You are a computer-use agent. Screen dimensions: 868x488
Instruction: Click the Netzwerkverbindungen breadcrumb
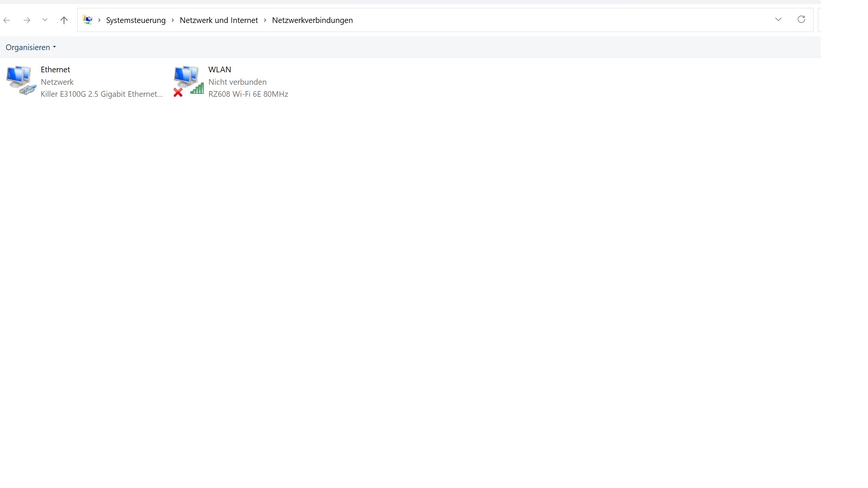coord(312,20)
